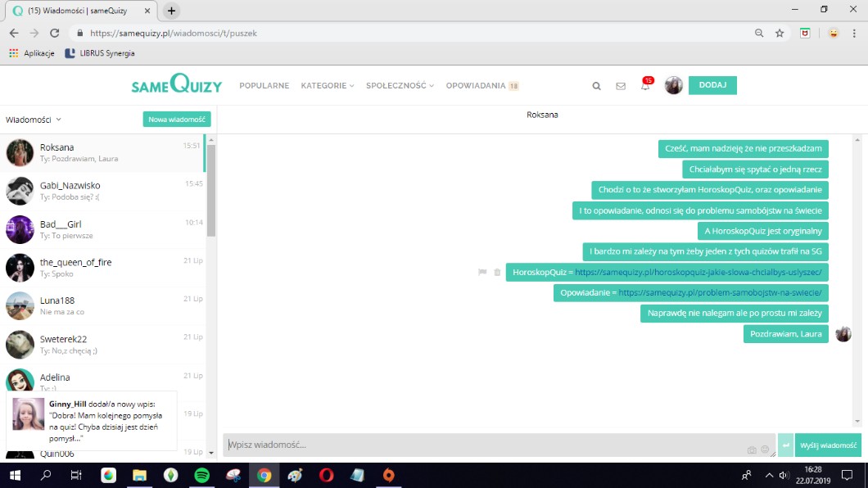Click the Nowa wiadomość button
868x488 pixels.
coord(176,120)
